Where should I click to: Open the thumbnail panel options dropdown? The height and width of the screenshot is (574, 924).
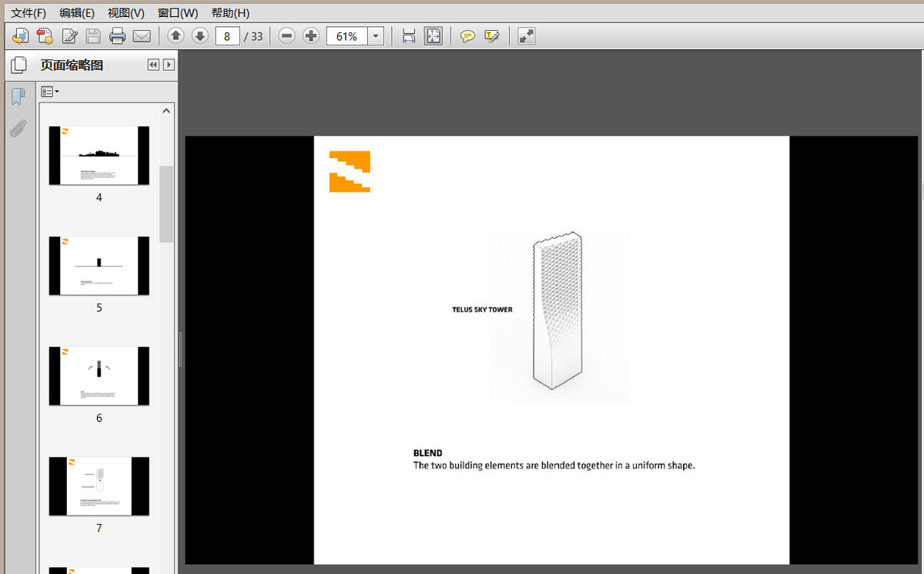50,92
